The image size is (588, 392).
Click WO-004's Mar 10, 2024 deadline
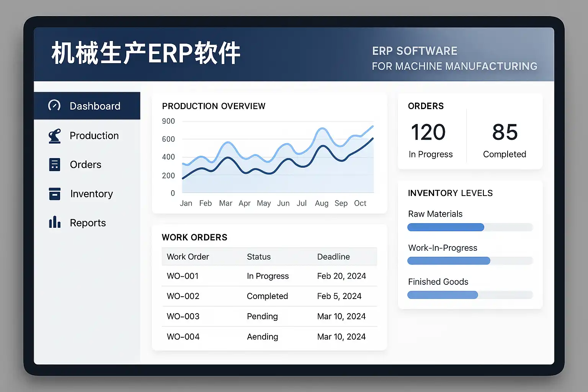341,336
